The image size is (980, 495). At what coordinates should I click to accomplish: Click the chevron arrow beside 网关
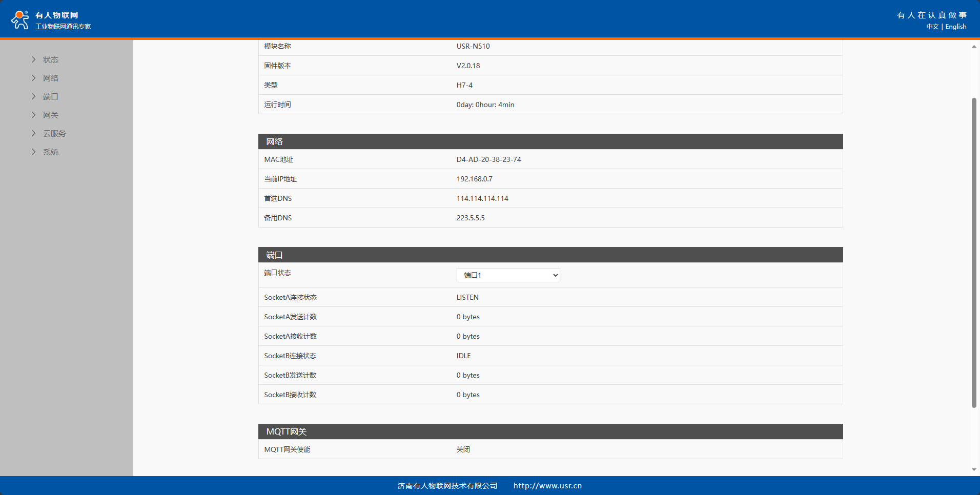(34, 115)
